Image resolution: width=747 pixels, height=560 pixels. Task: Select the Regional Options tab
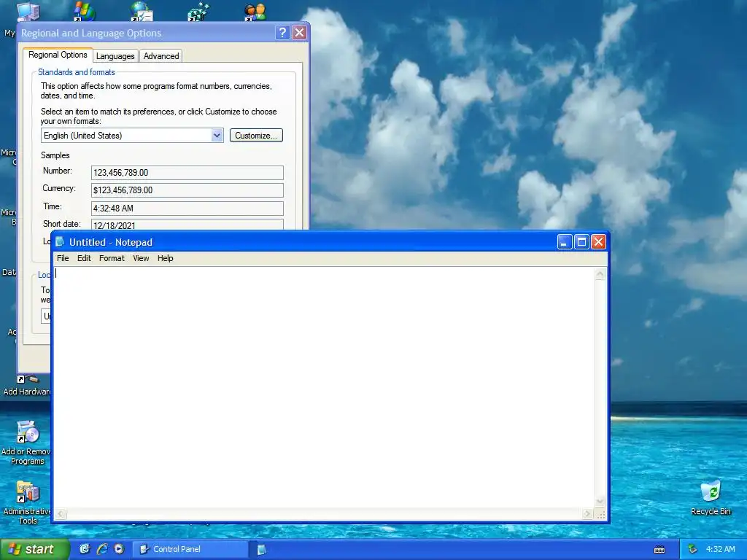(x=58, y=55)
